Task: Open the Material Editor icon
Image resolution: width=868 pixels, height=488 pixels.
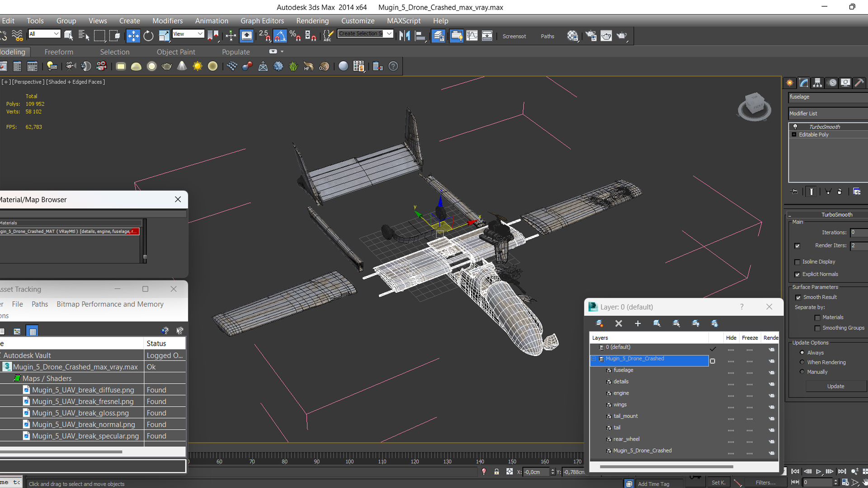Action: (x=572, y=36)
